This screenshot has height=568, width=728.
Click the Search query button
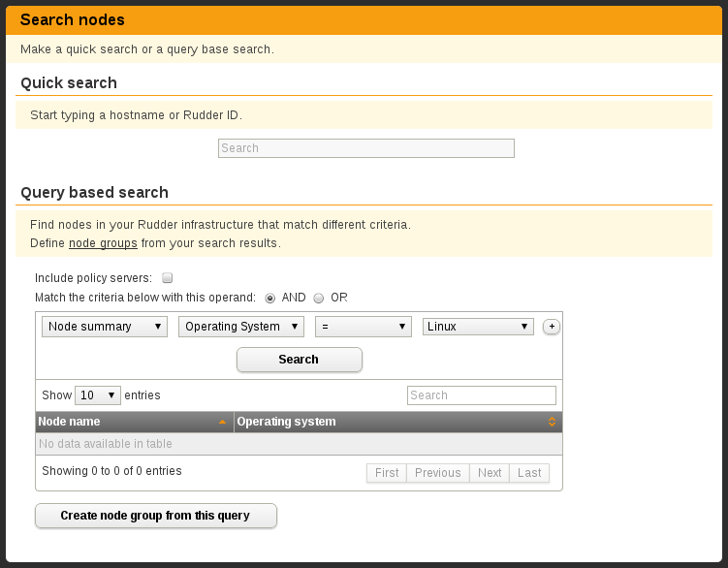click(x=299, y=360)
